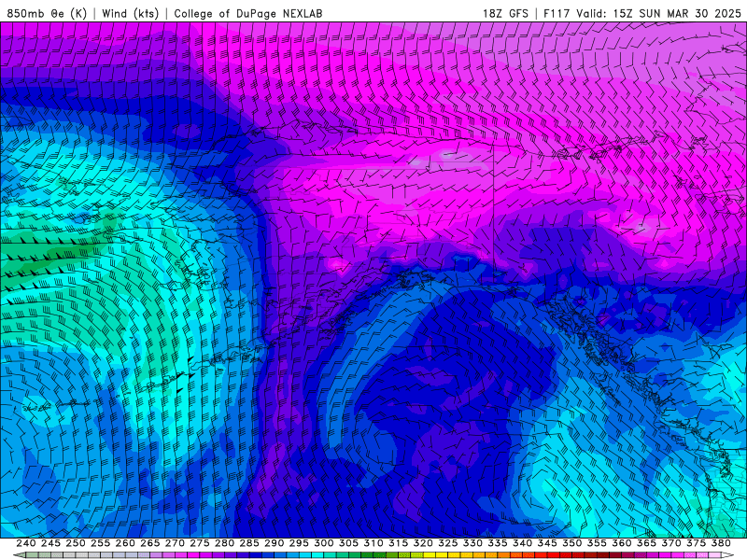The image size is (747, 560).
Task: Click the 250 colorbar scale value
Action: click(76, 543)
